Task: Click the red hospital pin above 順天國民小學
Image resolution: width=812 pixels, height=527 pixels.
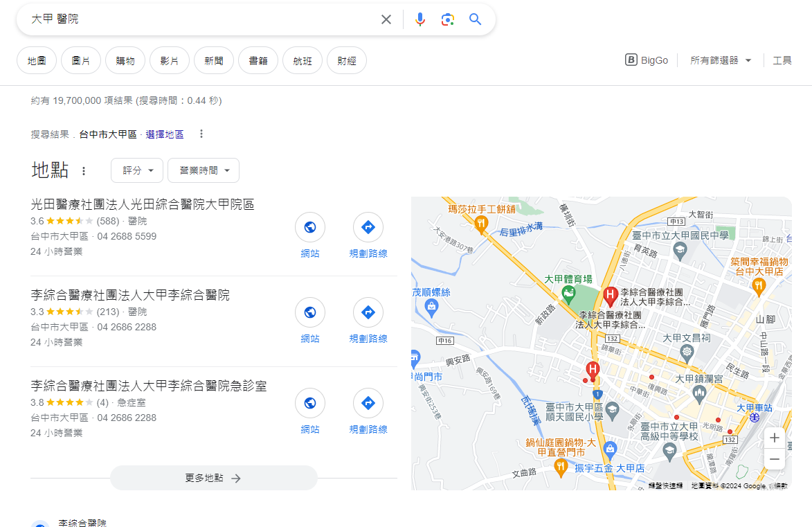Action: [x=593, y=370]
